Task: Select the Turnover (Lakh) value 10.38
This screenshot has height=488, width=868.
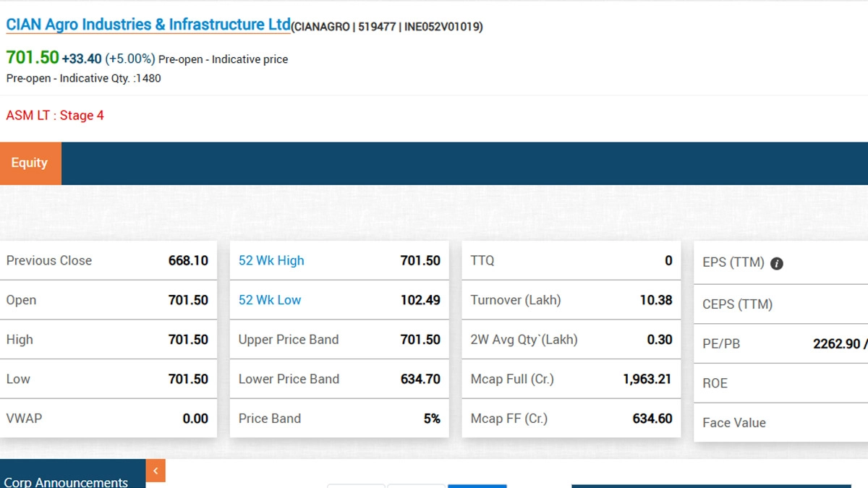Action: pyautogui.click(x=655, y=300)
